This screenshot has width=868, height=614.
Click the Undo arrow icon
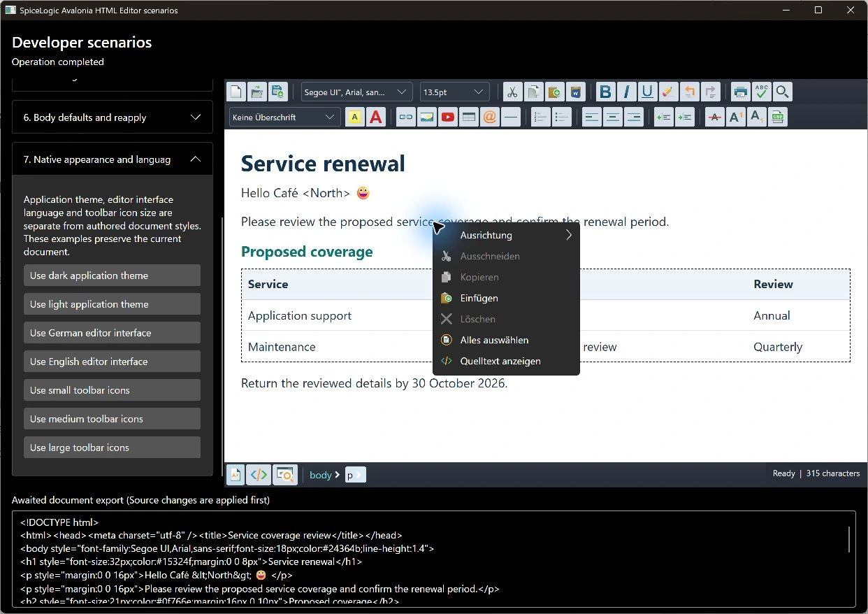[x=690, y=92]
